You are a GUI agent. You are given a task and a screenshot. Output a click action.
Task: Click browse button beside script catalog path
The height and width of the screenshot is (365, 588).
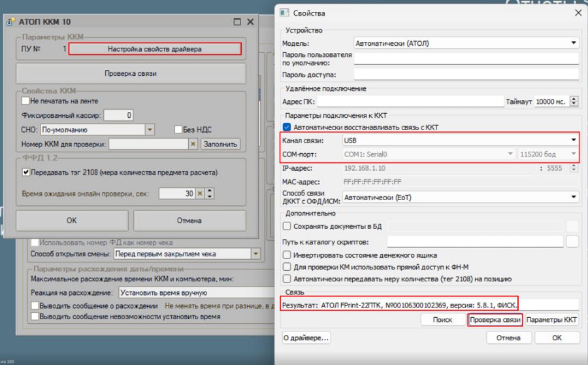click(572, 241)
